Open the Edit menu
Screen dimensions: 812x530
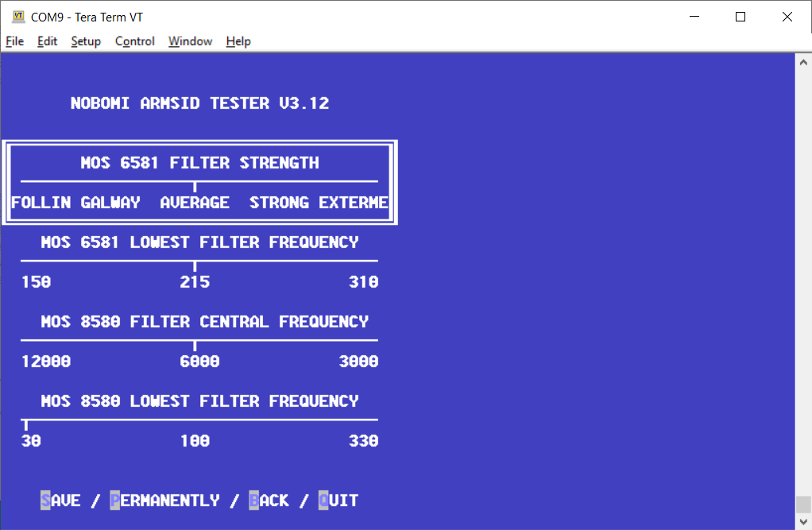(x=47, y=41)
